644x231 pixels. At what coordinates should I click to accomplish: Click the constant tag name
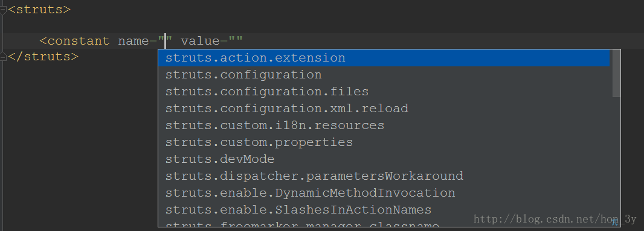[x=79, y=41]
